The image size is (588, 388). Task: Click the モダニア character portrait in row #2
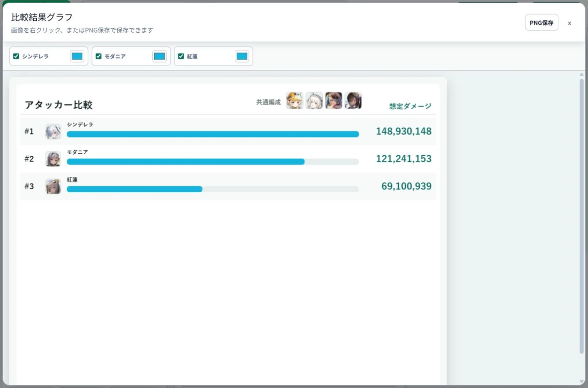click(x=53, y=159)
